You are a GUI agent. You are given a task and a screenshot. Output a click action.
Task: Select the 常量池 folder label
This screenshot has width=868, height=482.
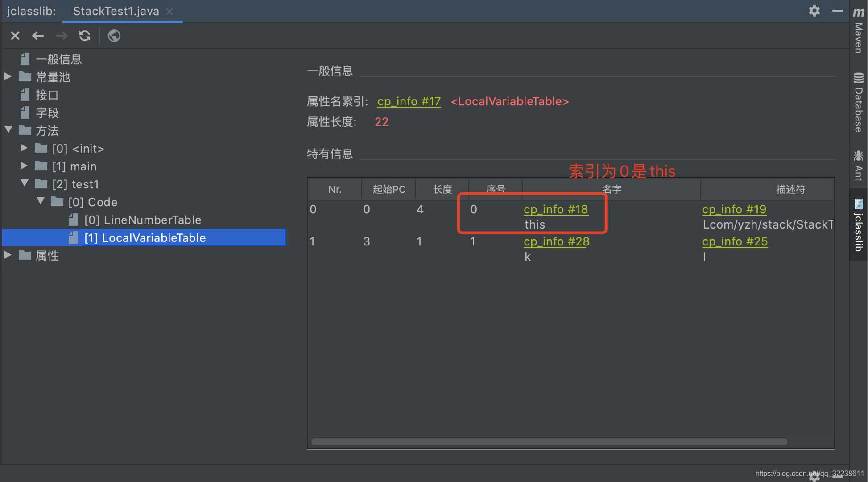tap(53, 77)
